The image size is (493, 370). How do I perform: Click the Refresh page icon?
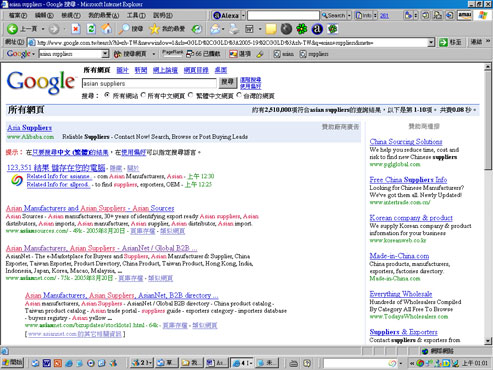click(91, 29)
